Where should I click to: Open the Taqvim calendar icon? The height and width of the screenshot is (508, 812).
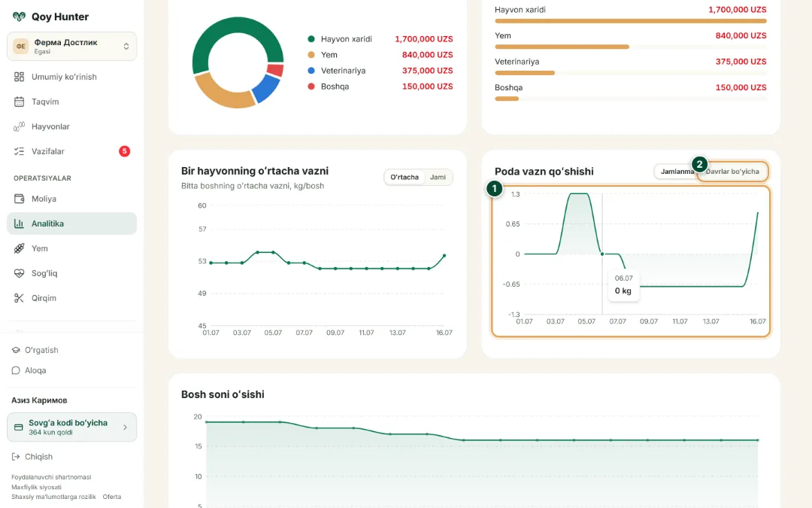(x=19, y=102)
